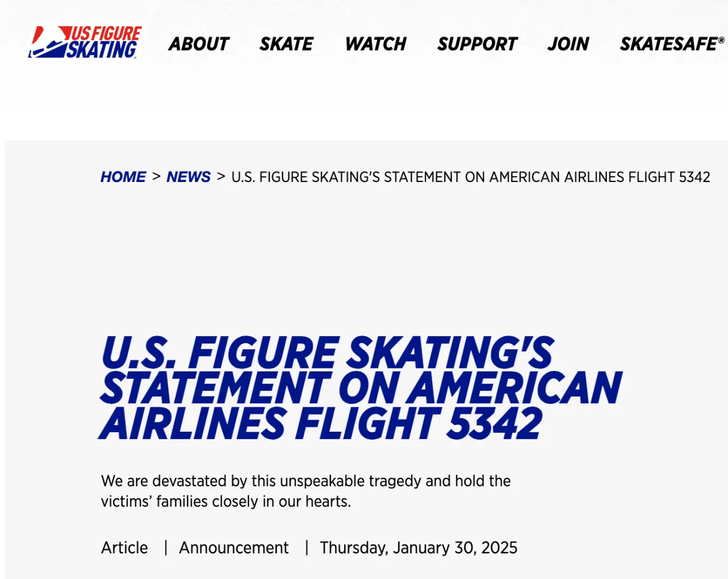
Task: Go to the Support menu item
Action: 477,44
